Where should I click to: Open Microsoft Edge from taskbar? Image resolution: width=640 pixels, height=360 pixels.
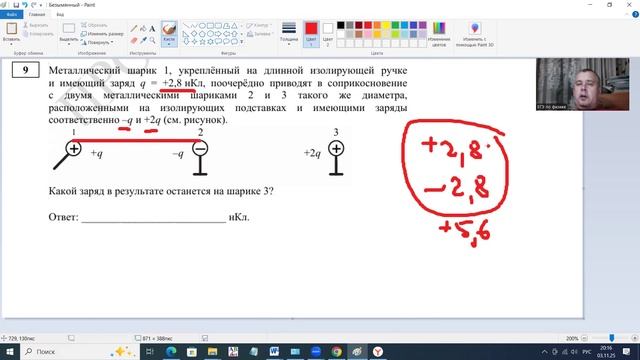(171, 351)
